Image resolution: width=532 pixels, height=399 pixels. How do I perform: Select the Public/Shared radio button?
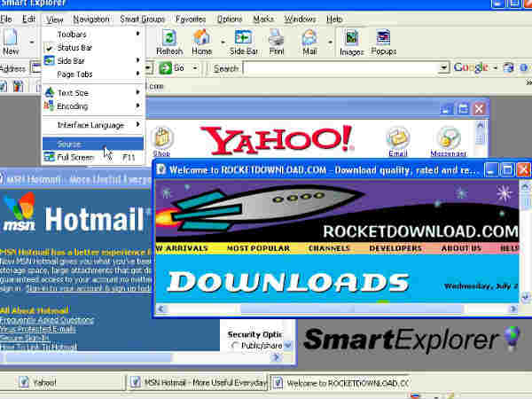click(x=236, y=346)
